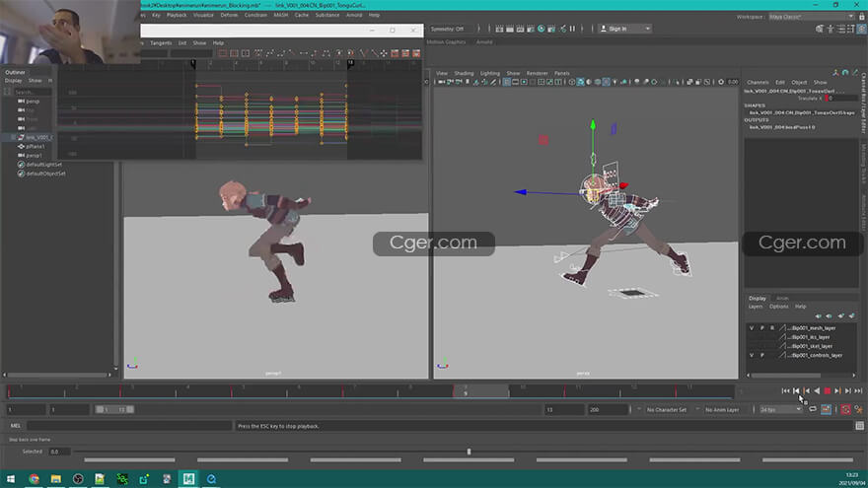Open Chrome from Windows taskbar
This screenshot has width=868, height=488.
(34, 478)
